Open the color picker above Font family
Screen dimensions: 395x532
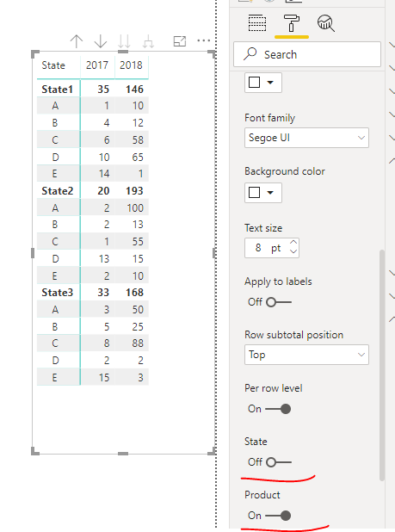[x=263, y=82]
